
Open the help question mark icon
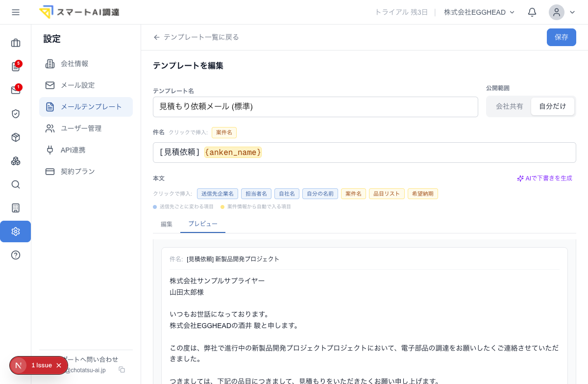16,255
